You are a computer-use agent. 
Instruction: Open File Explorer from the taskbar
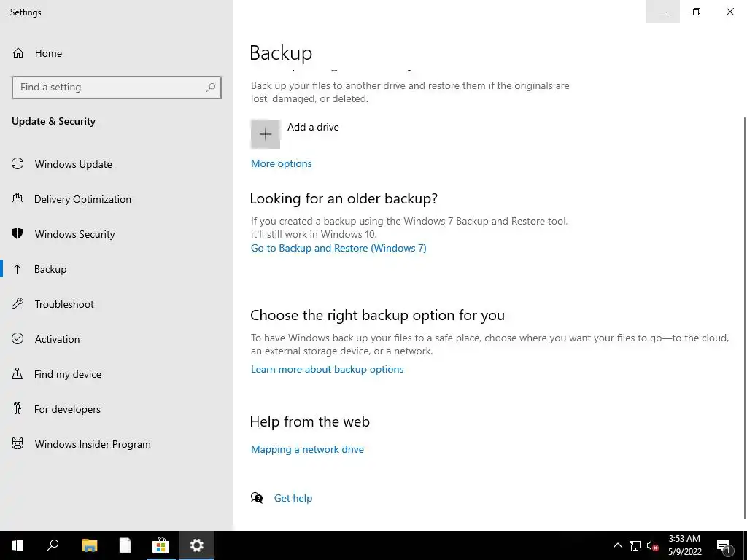(x=89, y=545)
